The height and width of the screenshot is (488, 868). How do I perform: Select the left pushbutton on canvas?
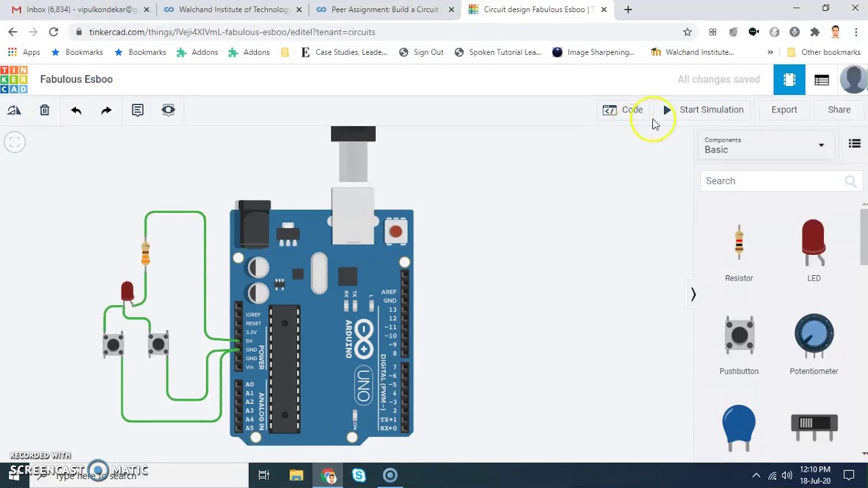click(x=113, y=345)
